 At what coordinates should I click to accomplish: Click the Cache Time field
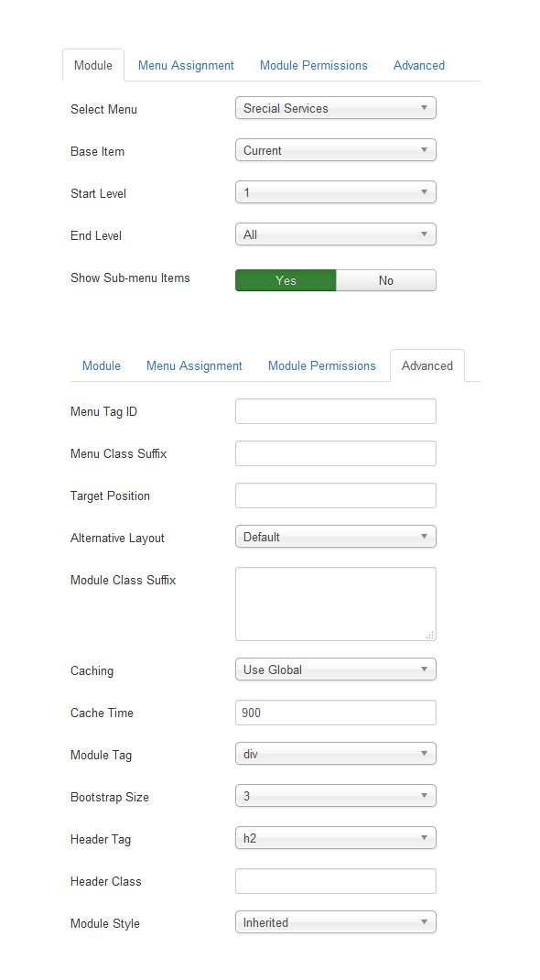335,713
